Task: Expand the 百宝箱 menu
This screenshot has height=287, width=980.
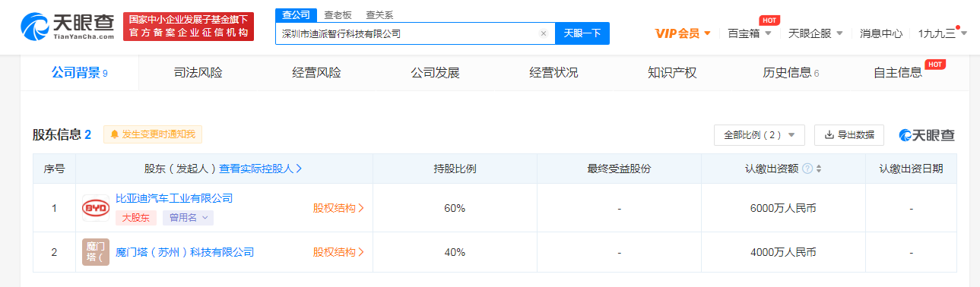Action: tap(750, 33)
